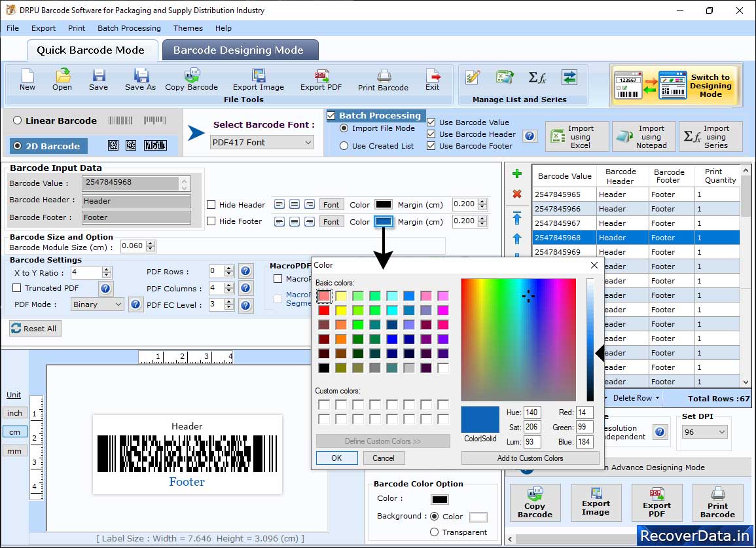
Task: Expand the Select Barcode Font dropdown
Action: pyautogui.click(x=262, y=142)
